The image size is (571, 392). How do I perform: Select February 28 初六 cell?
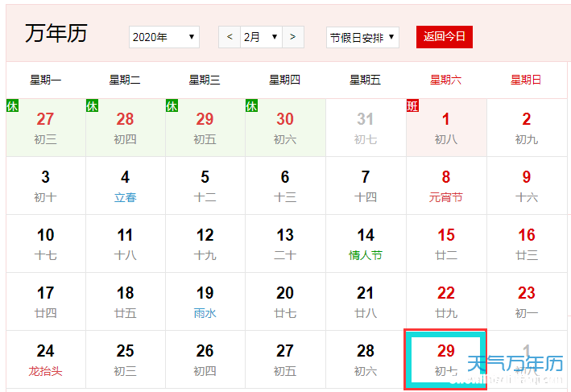point(366,359)
